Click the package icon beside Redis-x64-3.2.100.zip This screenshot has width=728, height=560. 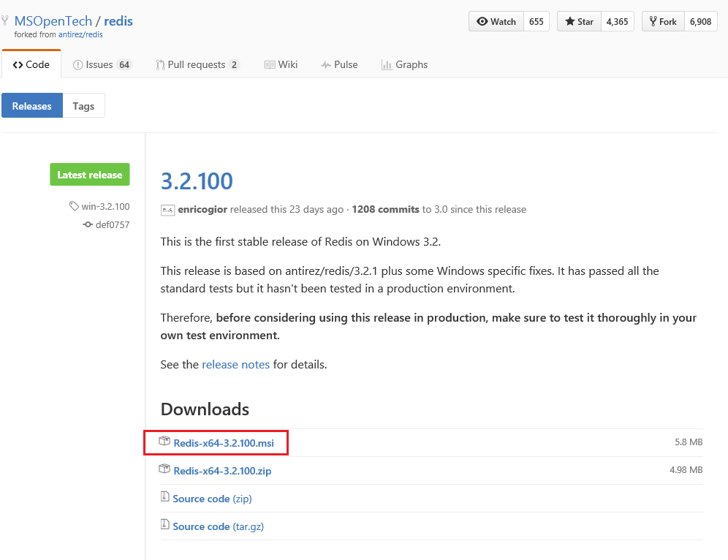coord(164,469)
